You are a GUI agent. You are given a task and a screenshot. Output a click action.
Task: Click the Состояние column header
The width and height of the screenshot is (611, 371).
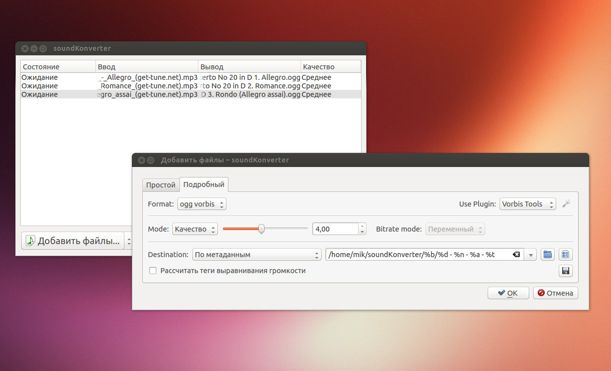point(58,67)
